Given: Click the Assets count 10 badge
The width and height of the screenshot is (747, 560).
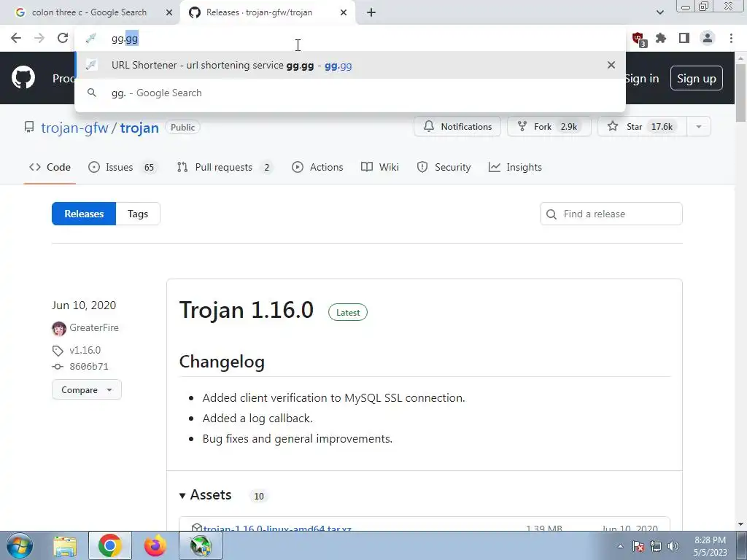Looking at the screenshot, I should [259, 496].
